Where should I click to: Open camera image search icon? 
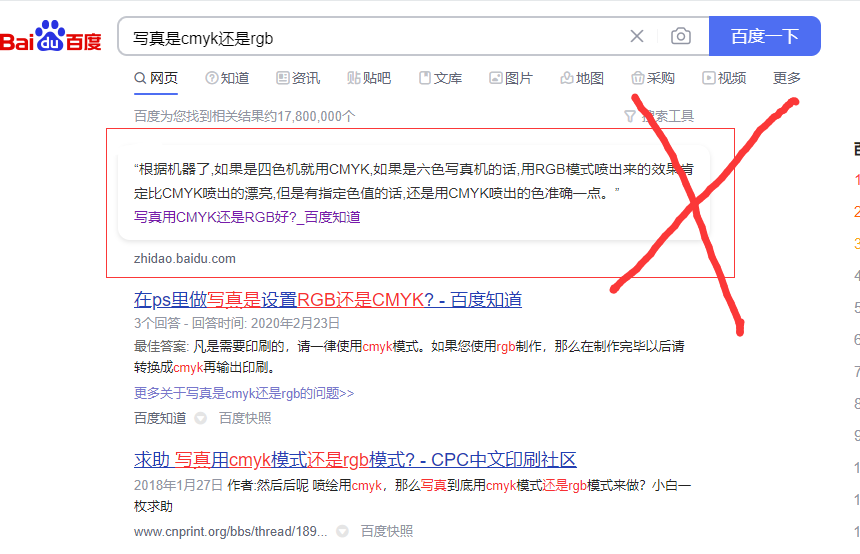(x=681, y=36)
